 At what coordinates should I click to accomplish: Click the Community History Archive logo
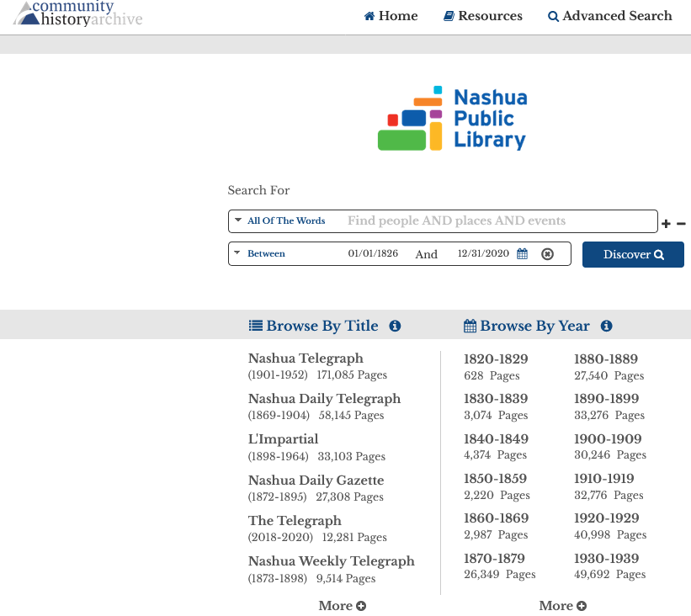coord(77,14)
